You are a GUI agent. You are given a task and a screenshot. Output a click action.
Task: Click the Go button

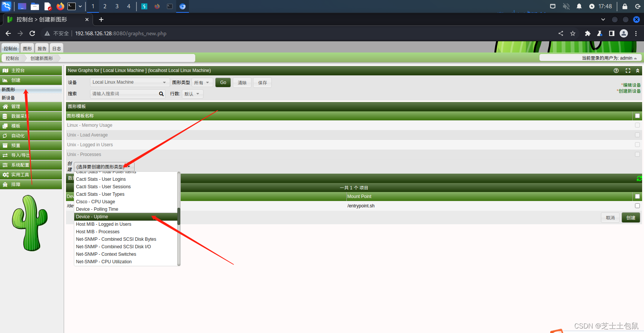[223, 82]
